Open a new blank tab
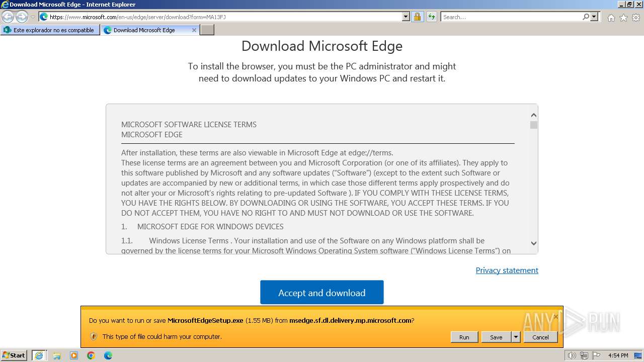The width and height of the screenshot is (644, 362). point(207,30)
